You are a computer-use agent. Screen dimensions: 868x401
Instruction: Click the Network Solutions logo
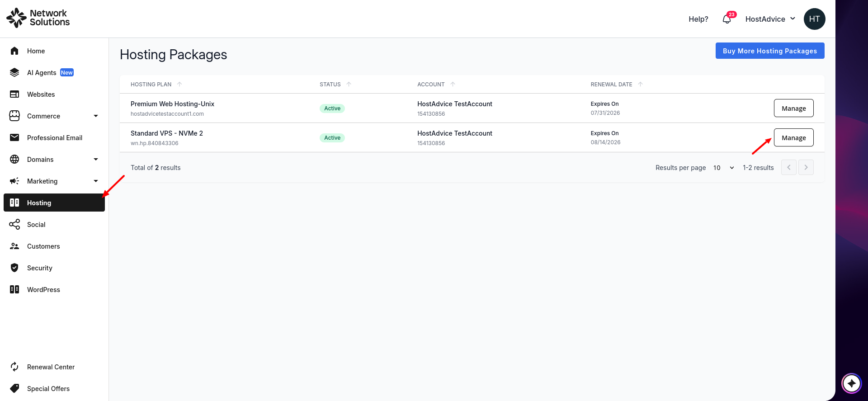(x=38, y=18)
